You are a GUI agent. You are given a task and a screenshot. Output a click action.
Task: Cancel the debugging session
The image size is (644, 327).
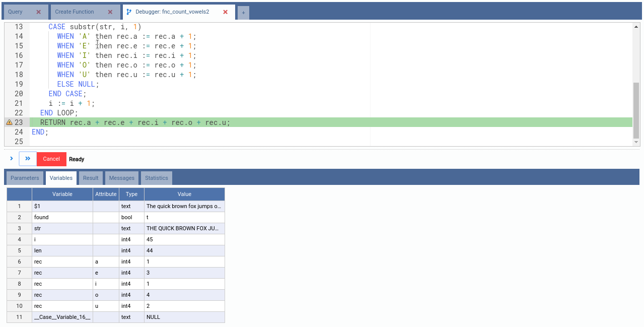pyautogui.click(x=51, y=159)
